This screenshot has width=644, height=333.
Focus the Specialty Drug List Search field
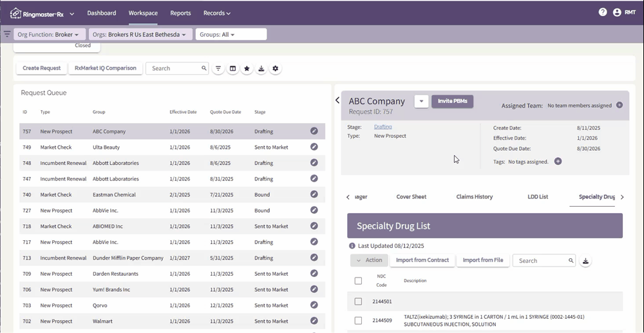pos(544,261)
